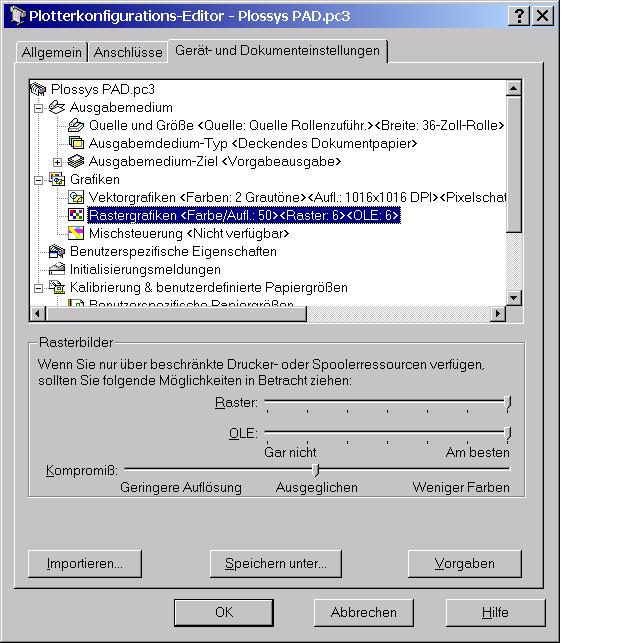
Task: Switch to the Anschlüsse tab
Action: pos(128,52)
